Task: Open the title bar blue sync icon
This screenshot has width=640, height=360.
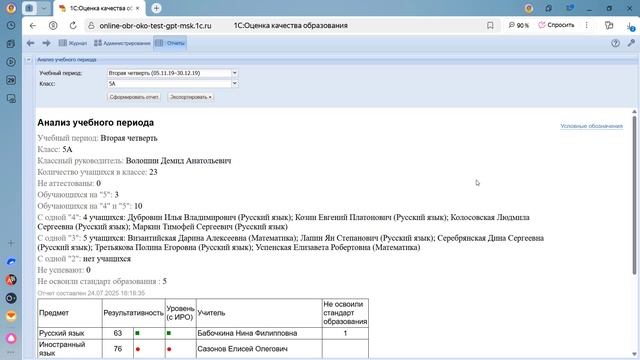Action: click(570, 8)
